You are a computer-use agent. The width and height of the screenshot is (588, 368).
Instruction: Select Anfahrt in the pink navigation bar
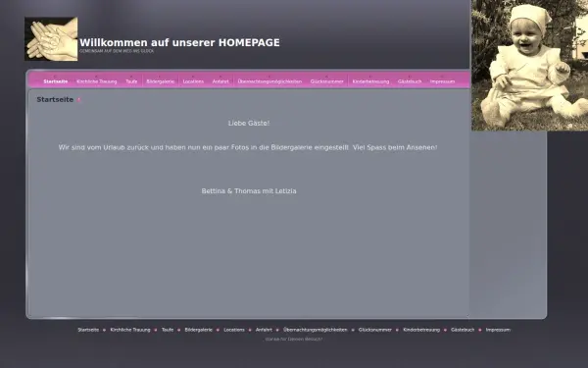point(220,81)
